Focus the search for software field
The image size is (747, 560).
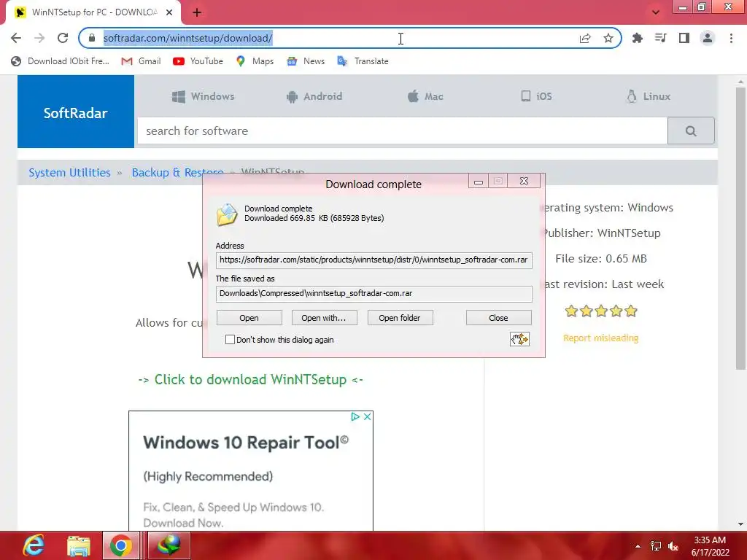pyautogui.click(x=403, y=131)
